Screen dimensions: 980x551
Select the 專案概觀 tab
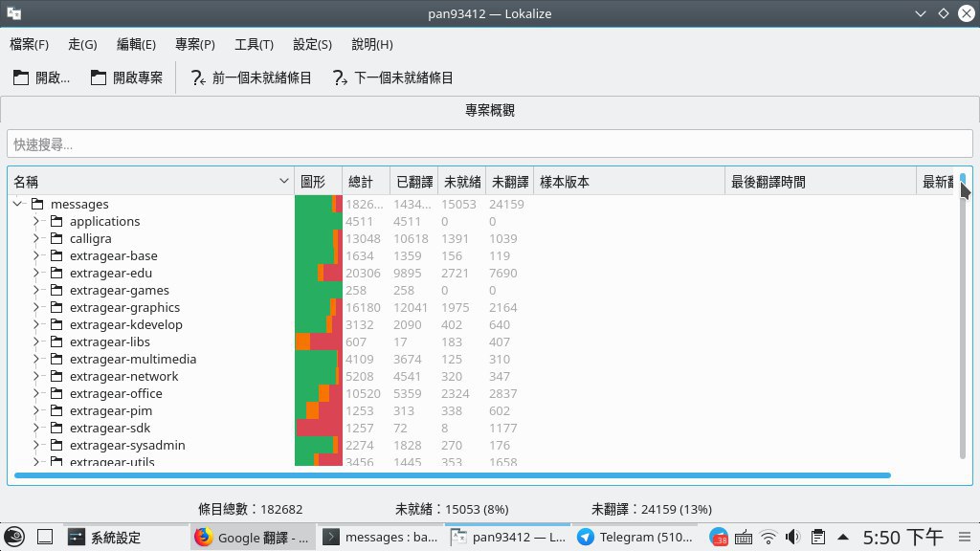489,111
